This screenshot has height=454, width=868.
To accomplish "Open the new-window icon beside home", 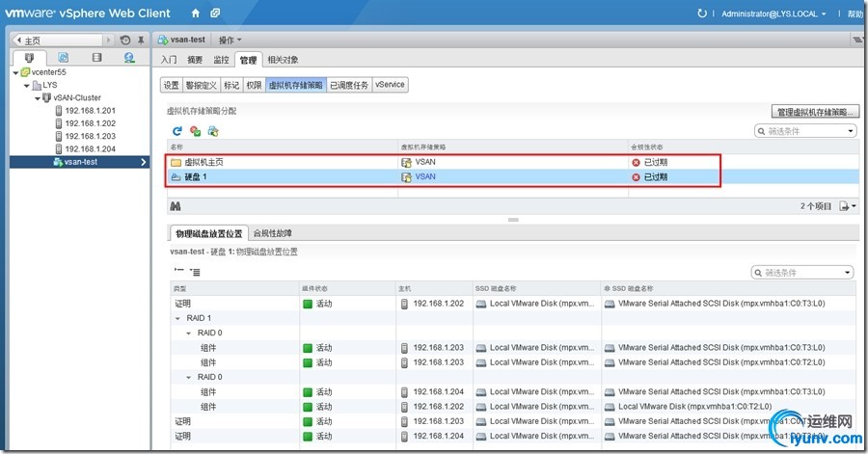I will (215, 13).
